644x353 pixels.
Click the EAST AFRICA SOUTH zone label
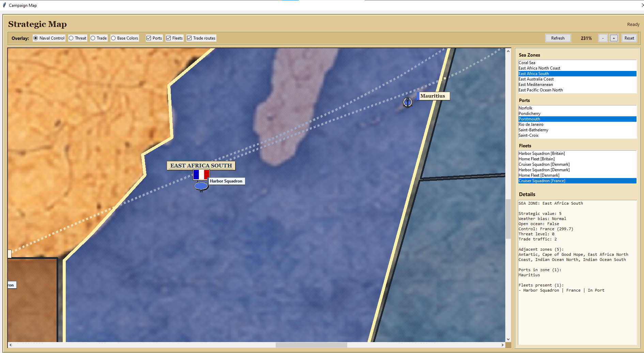(201, 165)
